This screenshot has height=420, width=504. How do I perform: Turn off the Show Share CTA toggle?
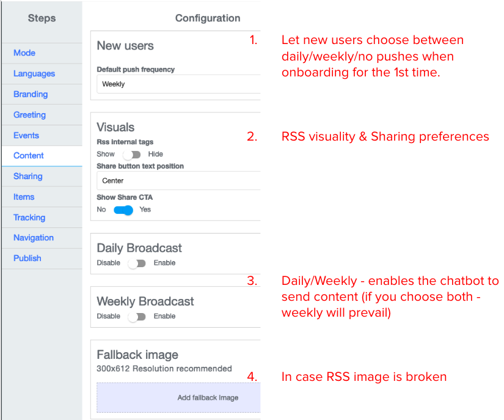[123, 210]
